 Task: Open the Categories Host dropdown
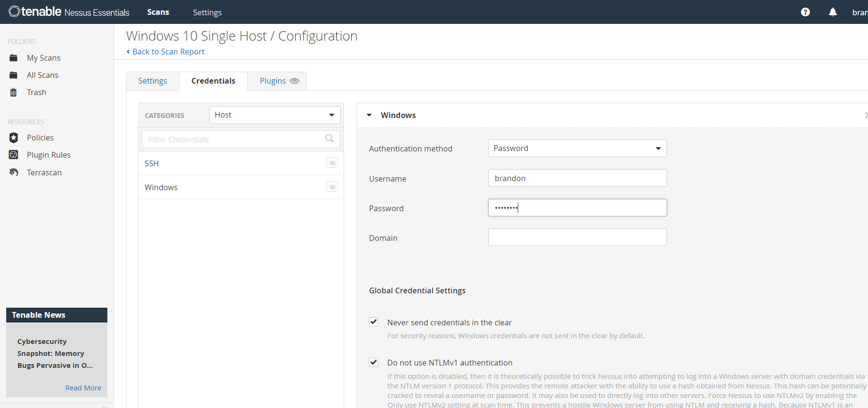click(x=275, y=115)
